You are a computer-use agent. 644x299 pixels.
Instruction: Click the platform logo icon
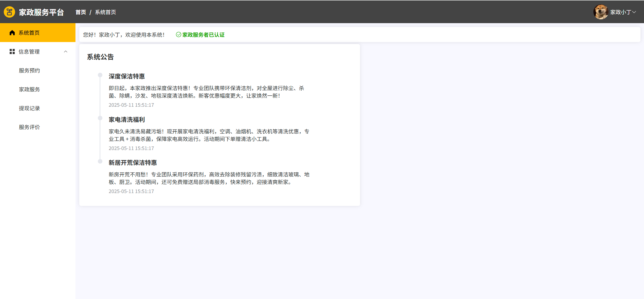tap(9, 12)
